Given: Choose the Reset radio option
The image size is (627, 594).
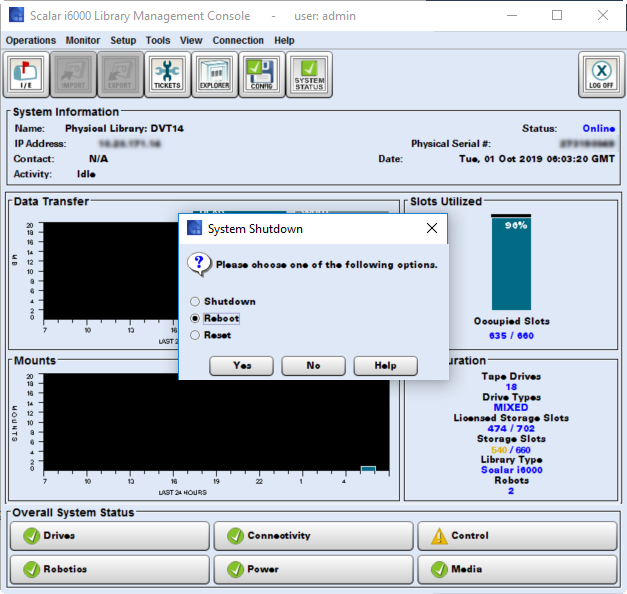Looking at the screenshot, I should click(195, 335).
